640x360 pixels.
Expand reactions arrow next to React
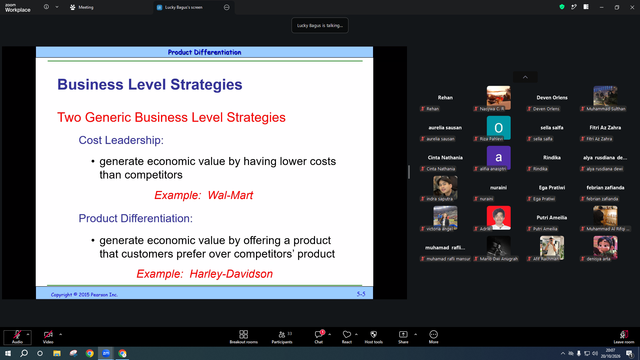pos(356,334)
